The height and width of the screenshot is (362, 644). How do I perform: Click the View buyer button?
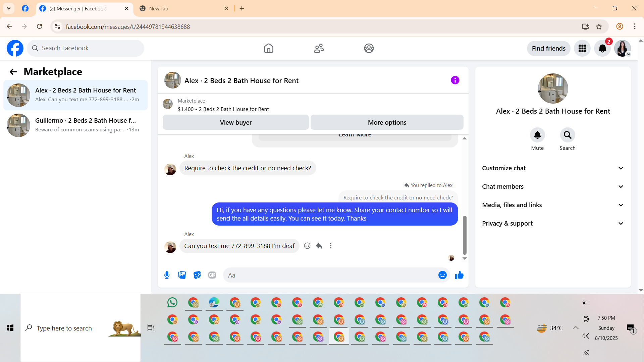(x=235, y=122)
